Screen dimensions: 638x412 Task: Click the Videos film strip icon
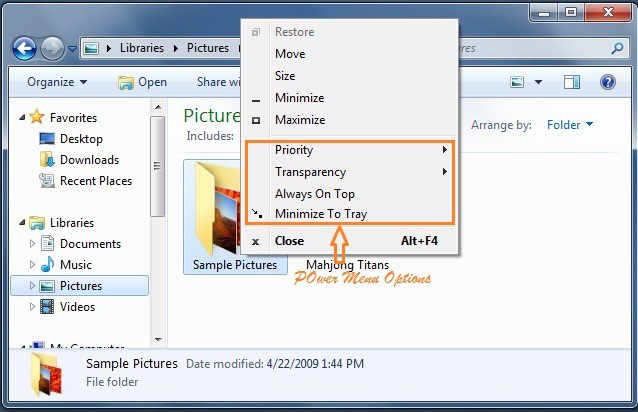point(47,306)
